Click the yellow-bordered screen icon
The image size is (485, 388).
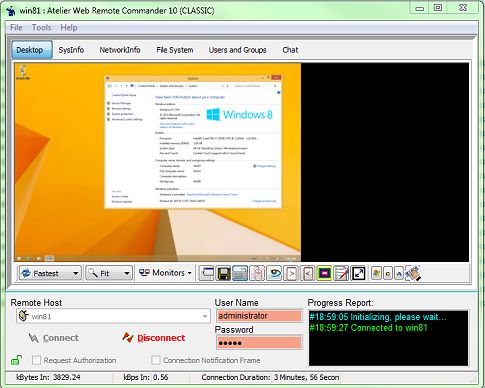[324, 273]
